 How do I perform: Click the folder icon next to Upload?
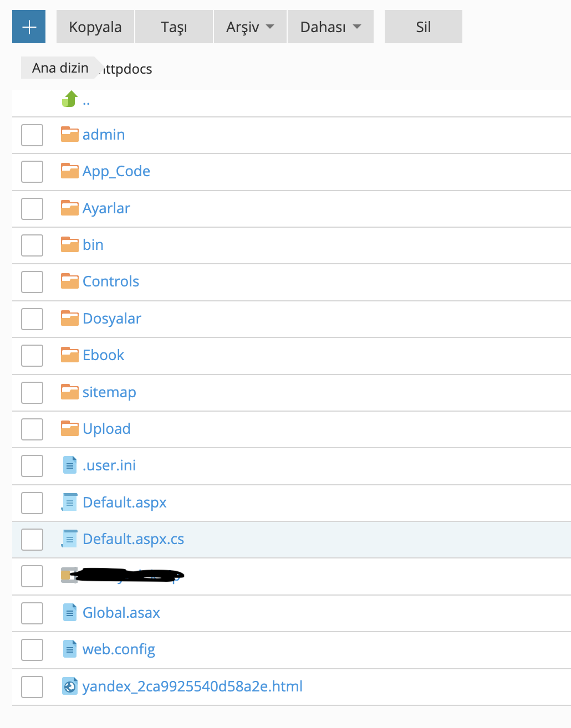click(69, 428)
